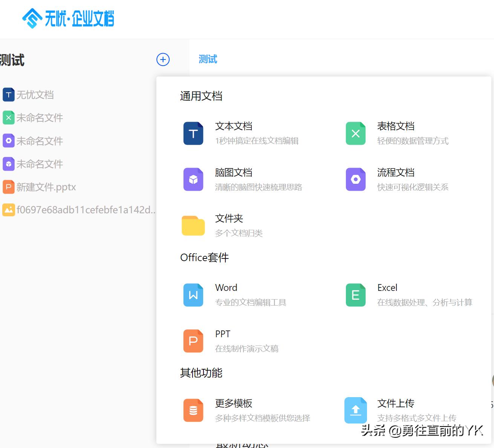Viewport: 494px width, 448px height.
Task: Click the T icon beside 无忧文档
Action: [x=9, y=95]
